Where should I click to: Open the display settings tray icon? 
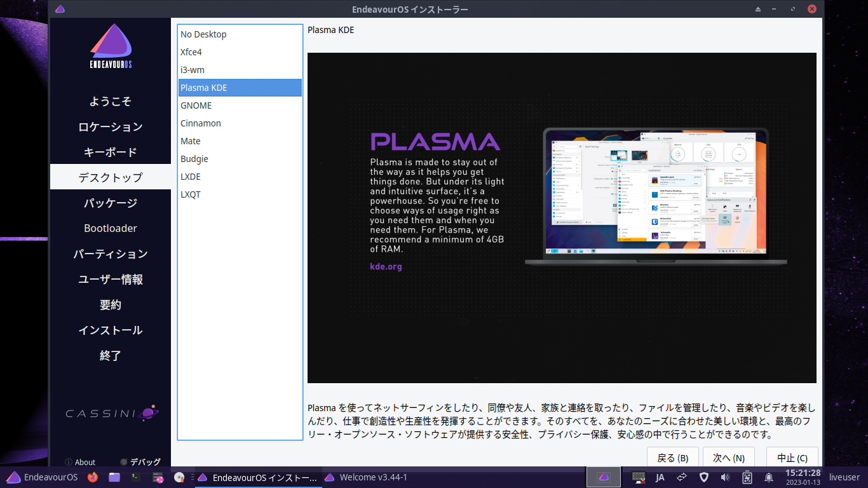coord(639,477)
